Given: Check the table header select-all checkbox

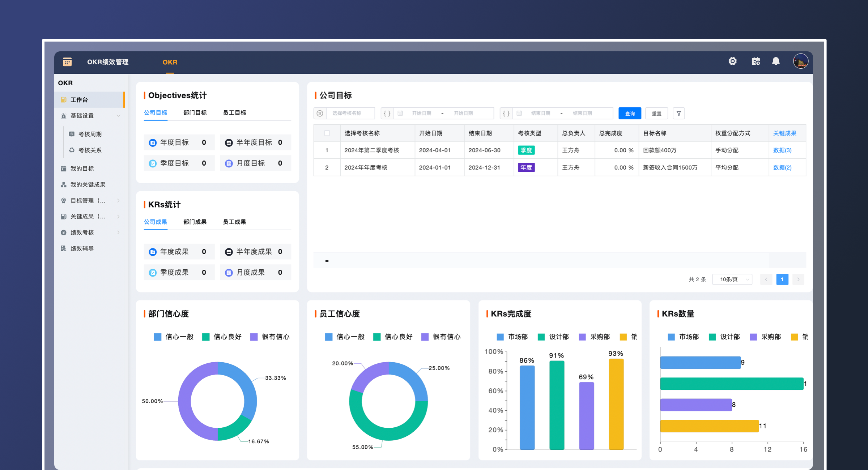Looking at the screenshot, I should [x=327, y=133].
